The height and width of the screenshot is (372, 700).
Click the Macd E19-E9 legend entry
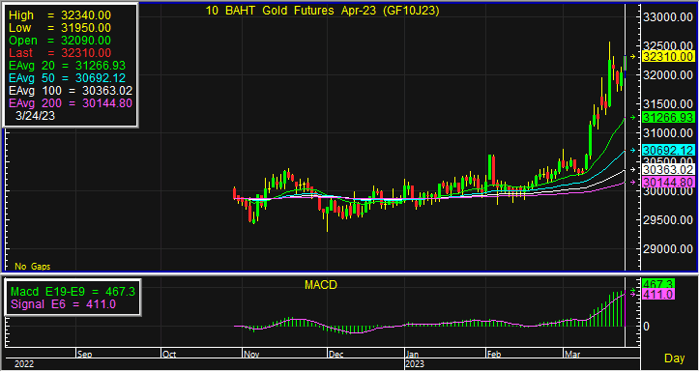coord(73,292)
